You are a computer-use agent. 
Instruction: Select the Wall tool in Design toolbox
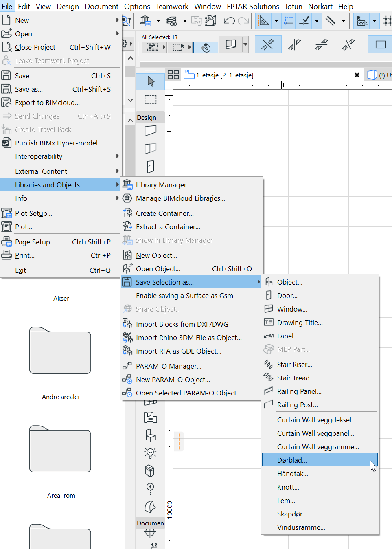[151, 131]
